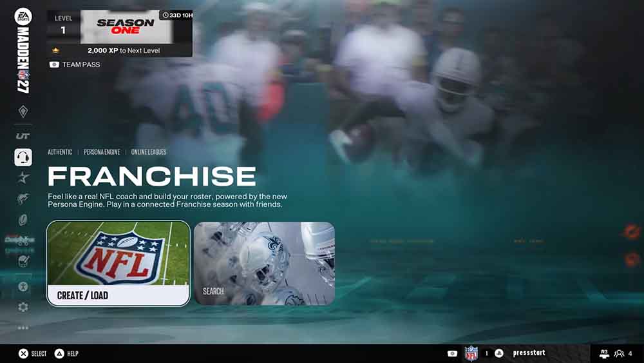Open the Season One banner

point(126,26)
